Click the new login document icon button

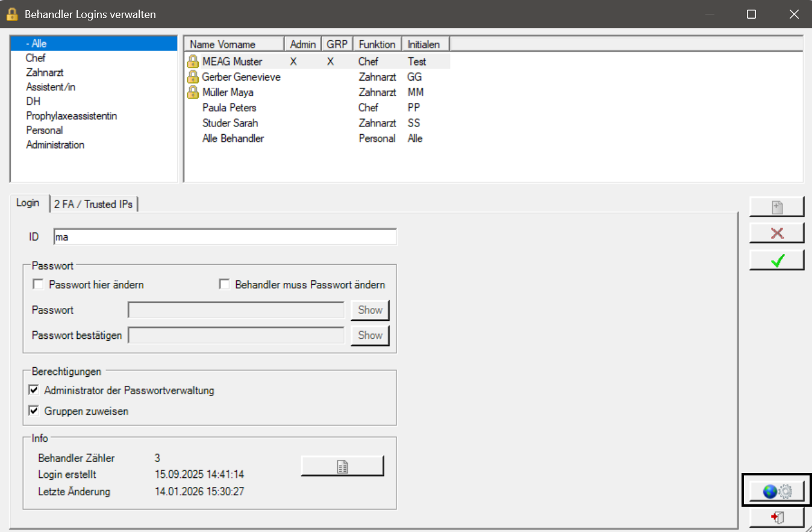[x=777, y=207]
